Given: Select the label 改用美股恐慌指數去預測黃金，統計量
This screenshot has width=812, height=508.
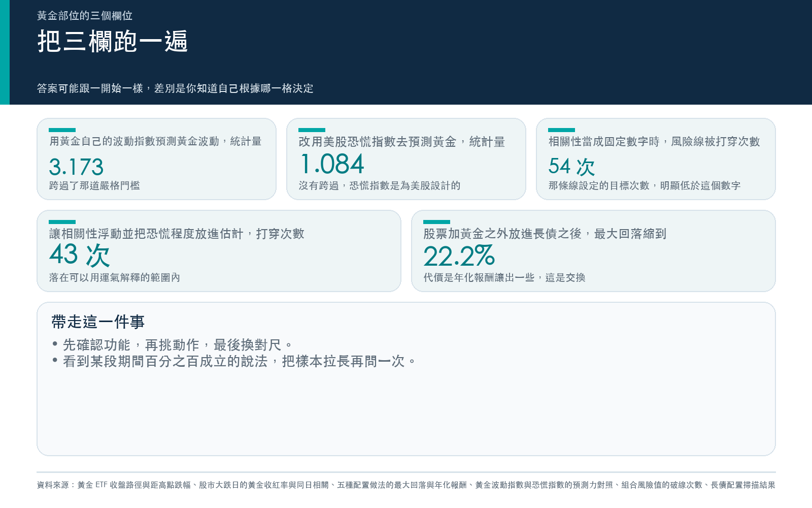Looking at the screenshot, I should 402,142.
